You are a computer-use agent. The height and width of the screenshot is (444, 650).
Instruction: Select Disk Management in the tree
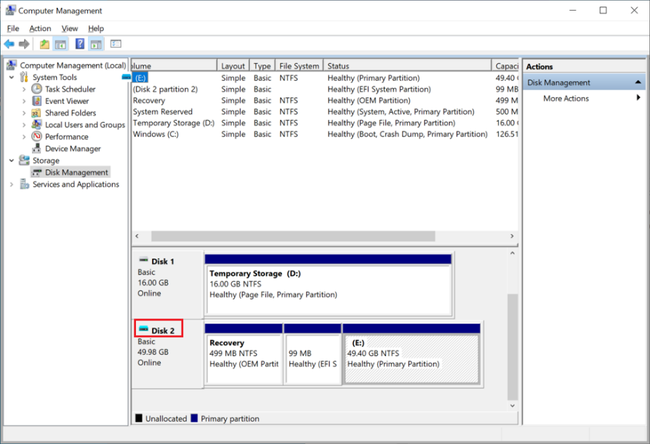tap(76, 172)
